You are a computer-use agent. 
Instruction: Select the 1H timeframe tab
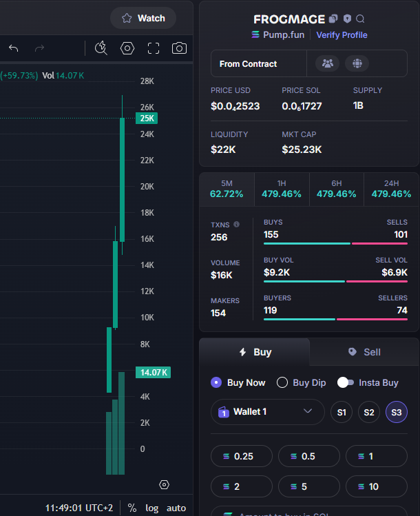282,189
